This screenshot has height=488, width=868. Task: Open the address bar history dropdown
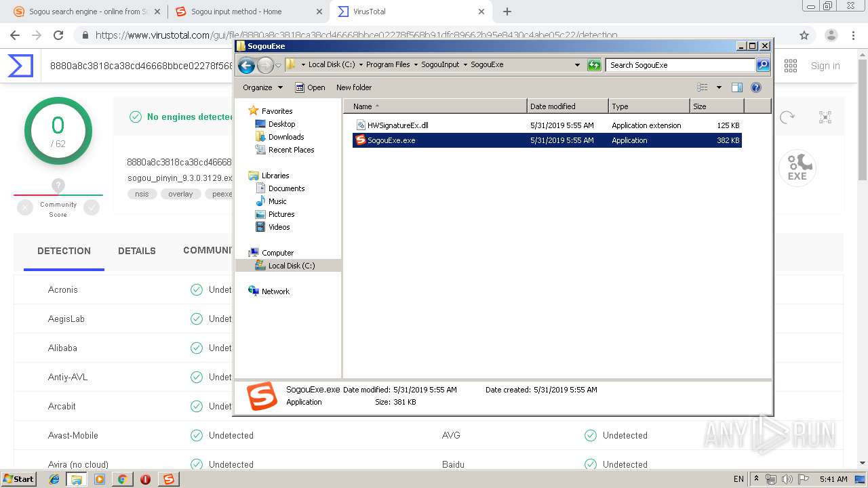(577, 65)
